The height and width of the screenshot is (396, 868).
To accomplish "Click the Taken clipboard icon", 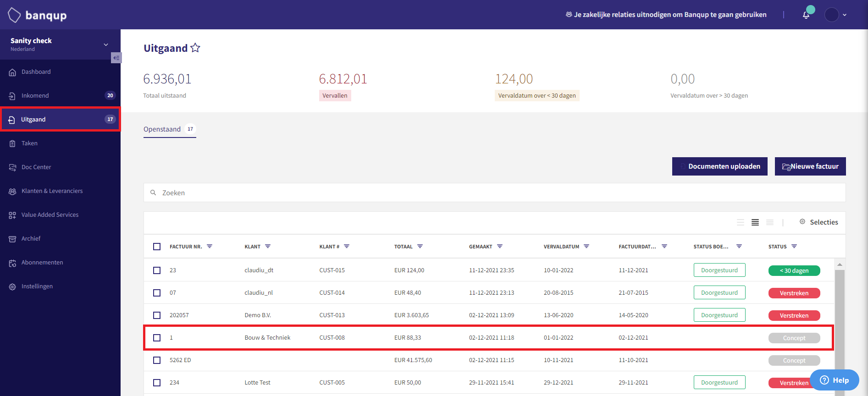I will 12,143.
